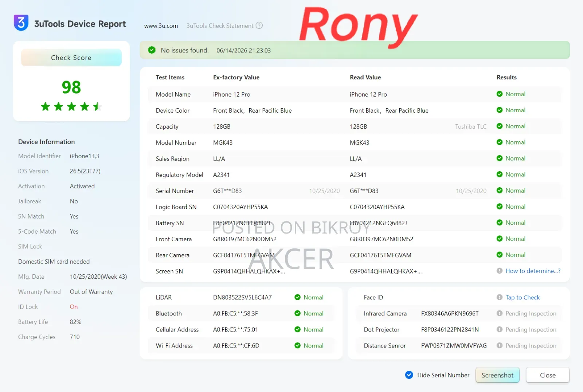The height and width of the screenshot is (392, 583).
Task: Click the Logic Board SN Normal icon
Action: tap(500, 207)
